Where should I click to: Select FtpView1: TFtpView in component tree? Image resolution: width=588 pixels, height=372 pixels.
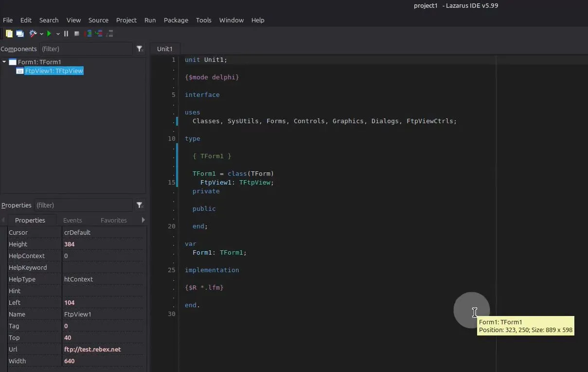(x=54, y=71)
